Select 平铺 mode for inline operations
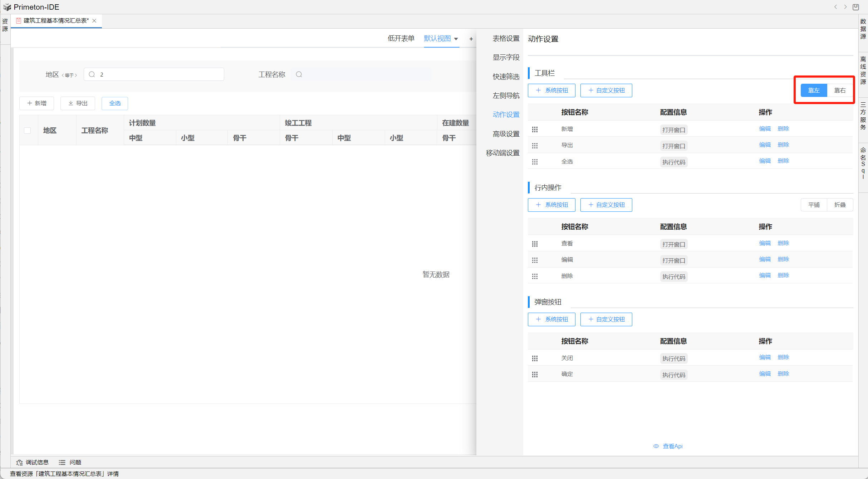Viewport: 868px width, 479px height. click(x=814, y=205)
